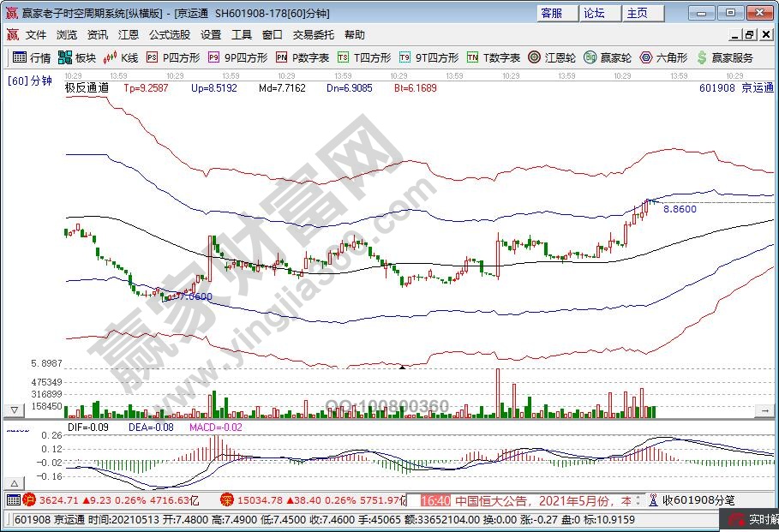
Task: Click the grid icon in status bar
Action: click(x=13, y=500)
